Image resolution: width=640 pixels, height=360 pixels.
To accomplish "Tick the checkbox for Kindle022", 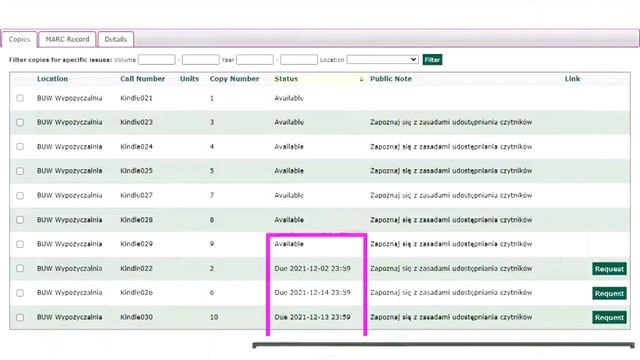I will pyautogui.click(x=20, y=268).
